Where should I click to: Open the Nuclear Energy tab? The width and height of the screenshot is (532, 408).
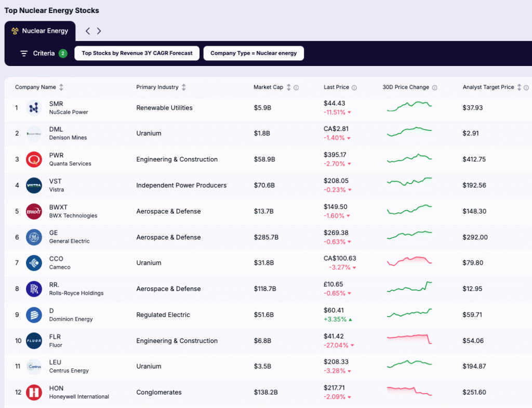point(40,31)
